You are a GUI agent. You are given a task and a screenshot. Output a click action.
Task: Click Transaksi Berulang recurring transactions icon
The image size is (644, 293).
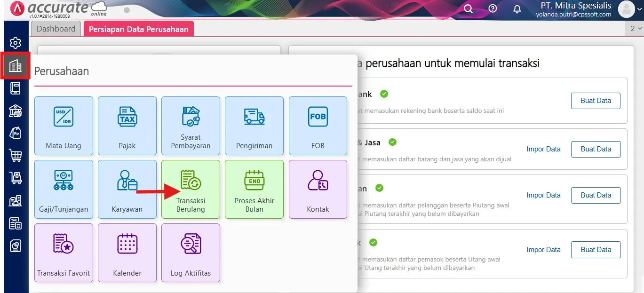point(191,189)
